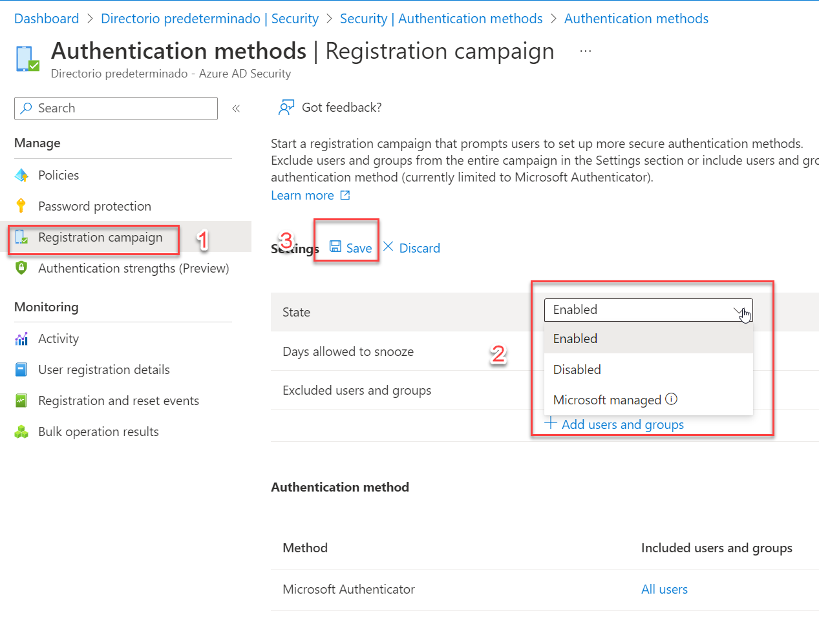Go to Dashboard via the breadcrumb
This screenshot has width=819, height=644.
[46, 18]
